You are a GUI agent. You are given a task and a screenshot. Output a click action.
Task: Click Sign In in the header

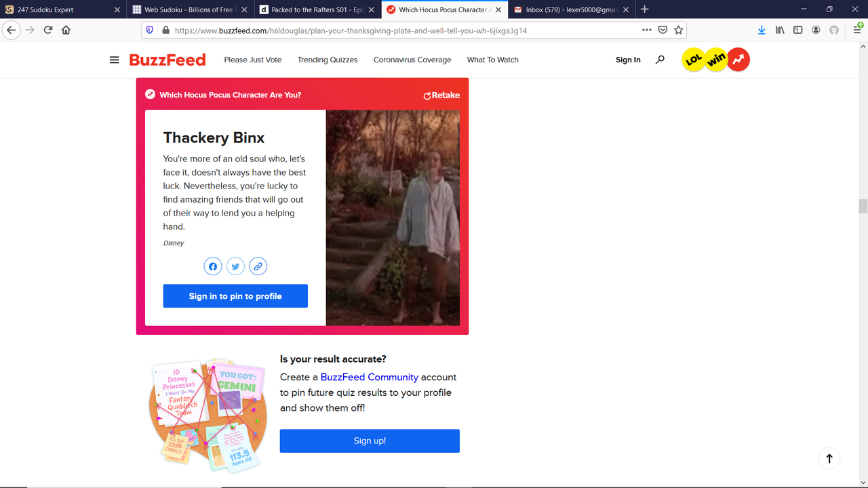(x=628, y=60)
